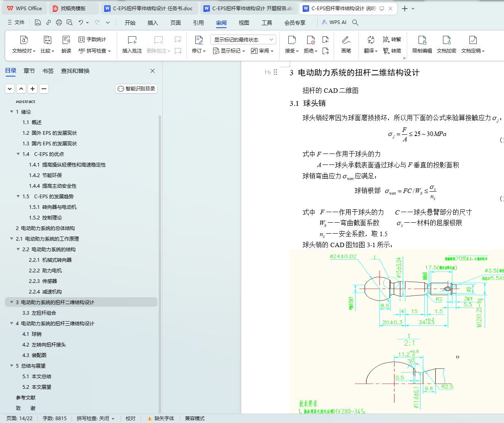504x423 pixels.
Task: Open the 审阅 pane dropdown button
Action: pos(262,51)
